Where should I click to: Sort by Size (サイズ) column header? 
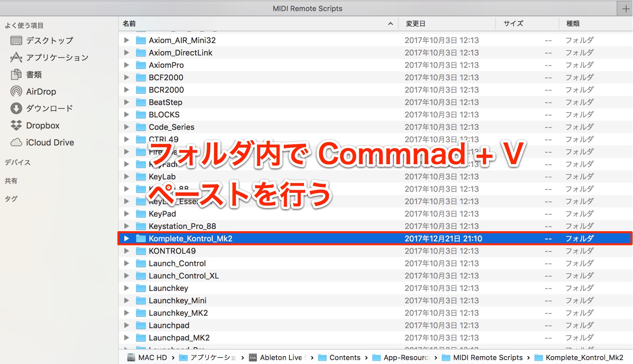click(x=527, y=24)
